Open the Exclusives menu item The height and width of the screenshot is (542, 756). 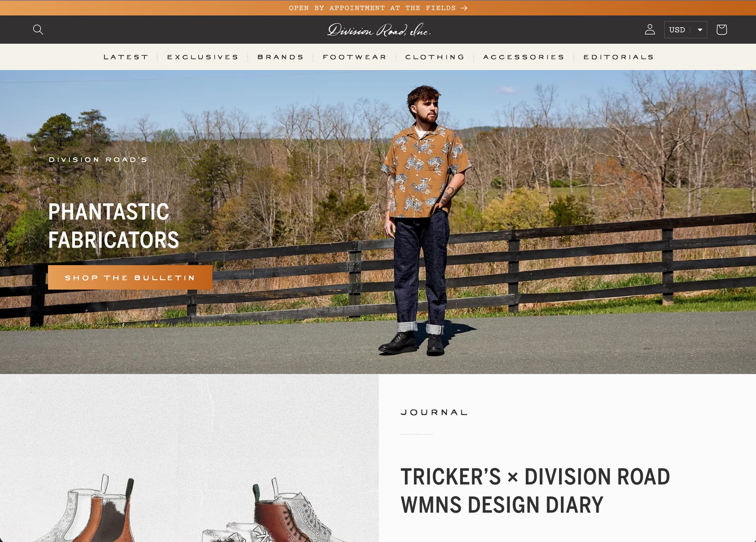pyautogui.click(x=203, y=57)
